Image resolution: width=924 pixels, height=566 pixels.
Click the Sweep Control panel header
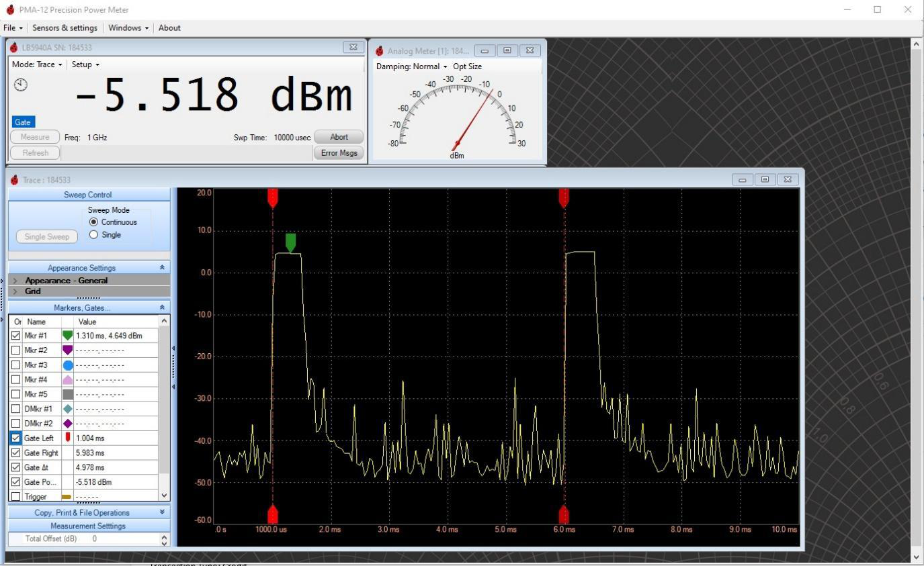click(x=89, y=195)
